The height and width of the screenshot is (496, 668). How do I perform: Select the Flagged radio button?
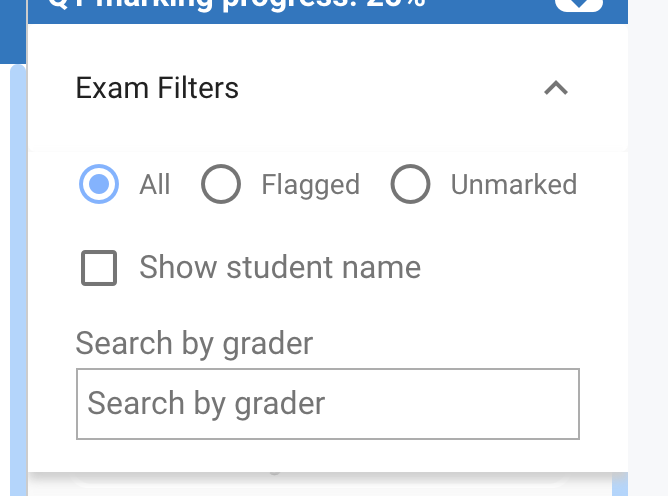pyautogui.click(x=221, y=184)
